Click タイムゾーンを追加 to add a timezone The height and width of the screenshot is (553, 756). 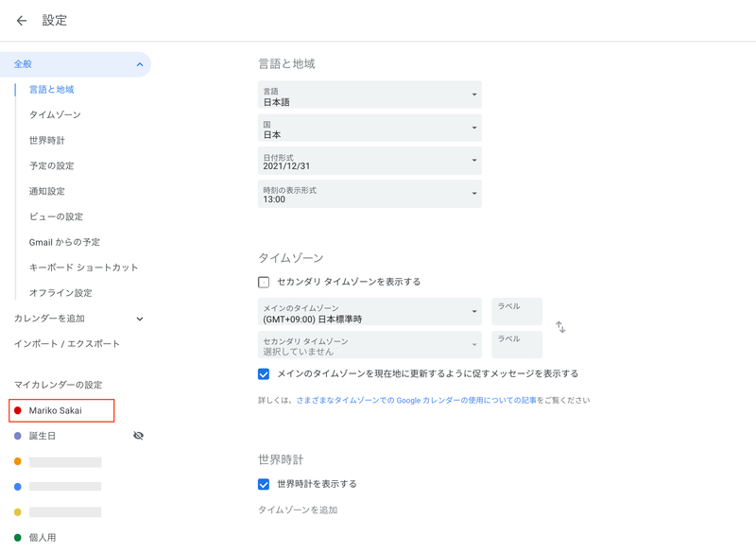[x=293, y=511]
